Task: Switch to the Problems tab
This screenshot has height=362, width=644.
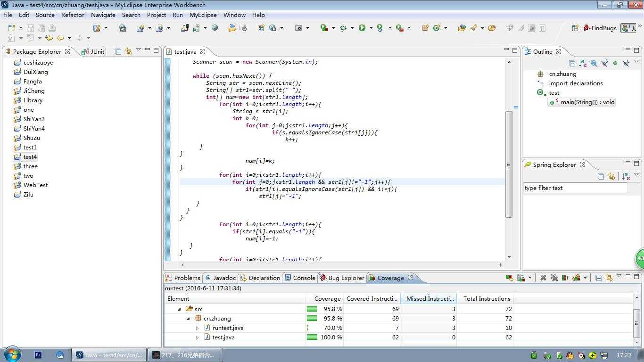Action: click(x=183, y=278)
